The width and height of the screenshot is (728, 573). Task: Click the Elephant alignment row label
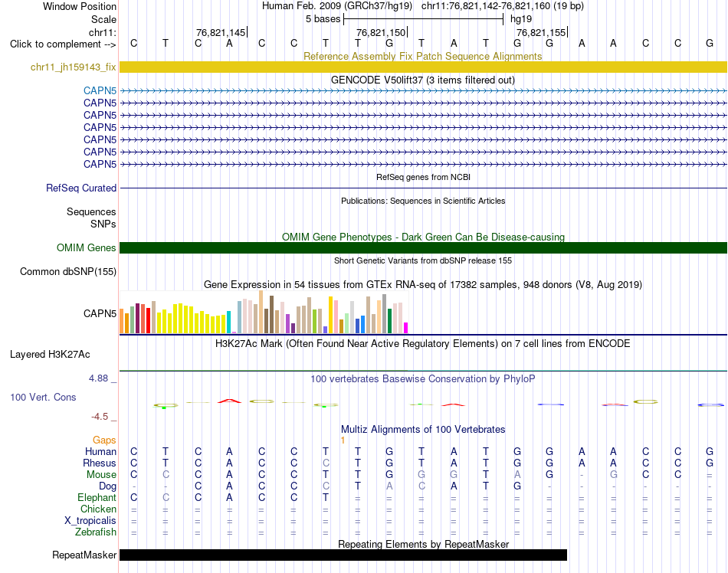click(x=97, y=497)
